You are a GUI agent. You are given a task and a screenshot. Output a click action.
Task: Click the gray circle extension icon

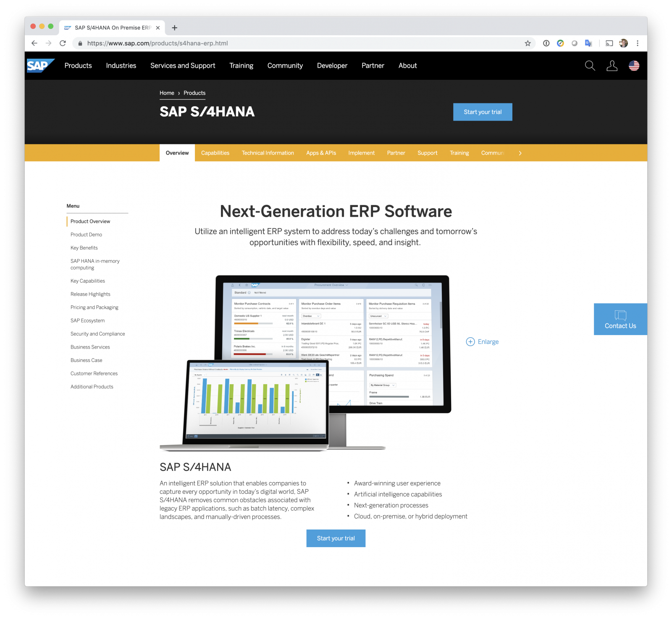(575, 43)
